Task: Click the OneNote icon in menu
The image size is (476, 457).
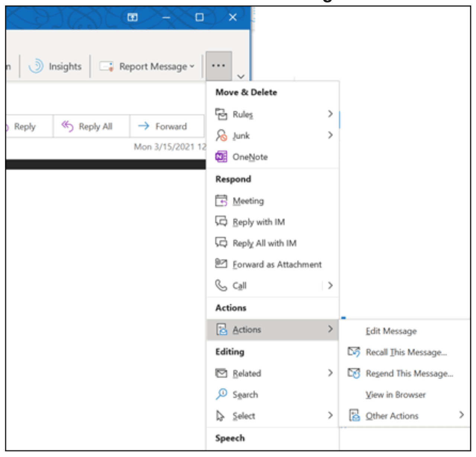Action: click(x=221, y=157)
